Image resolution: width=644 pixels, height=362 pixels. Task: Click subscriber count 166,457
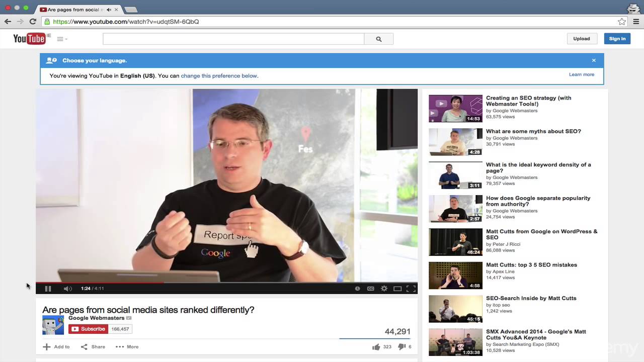click(x=120, y=329)
